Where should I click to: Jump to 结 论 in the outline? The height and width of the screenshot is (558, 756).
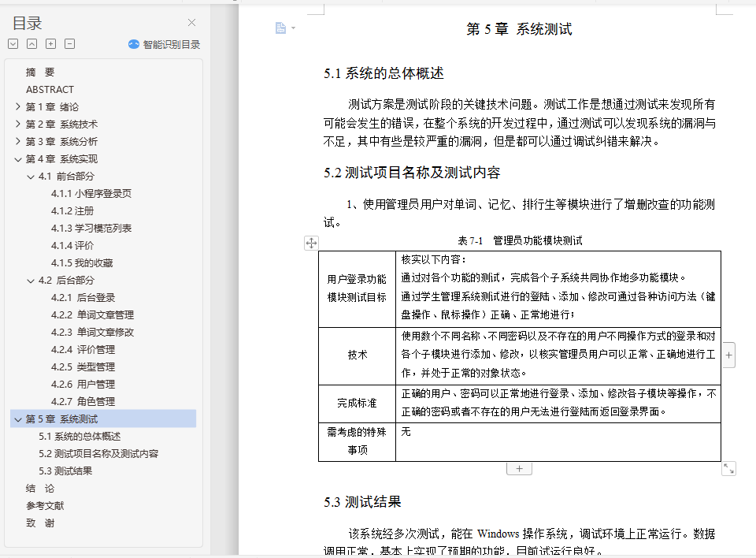[x=40, y=489]
